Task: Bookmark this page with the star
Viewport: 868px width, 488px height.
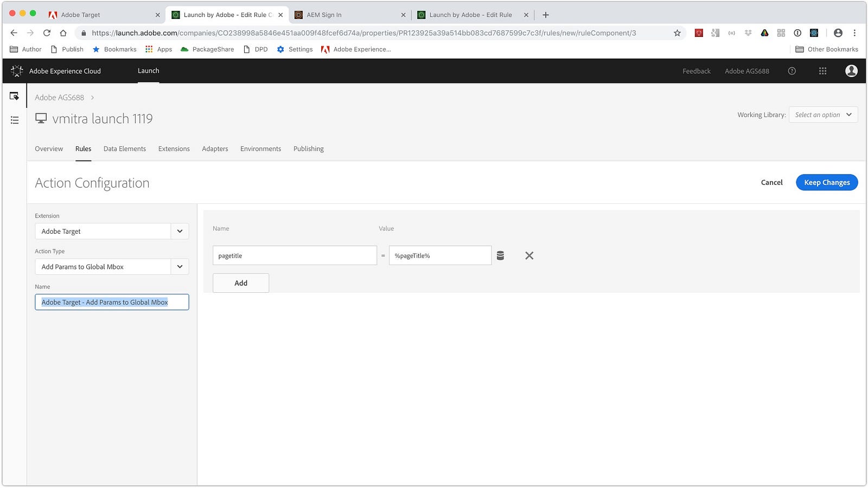Action: click(x=677, y=33)
